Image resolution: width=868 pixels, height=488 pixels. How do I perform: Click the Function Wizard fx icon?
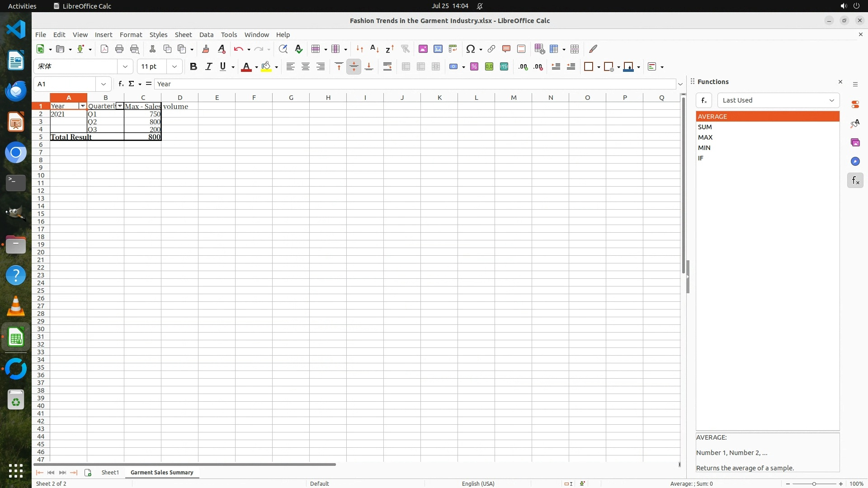tap(121, 84)
